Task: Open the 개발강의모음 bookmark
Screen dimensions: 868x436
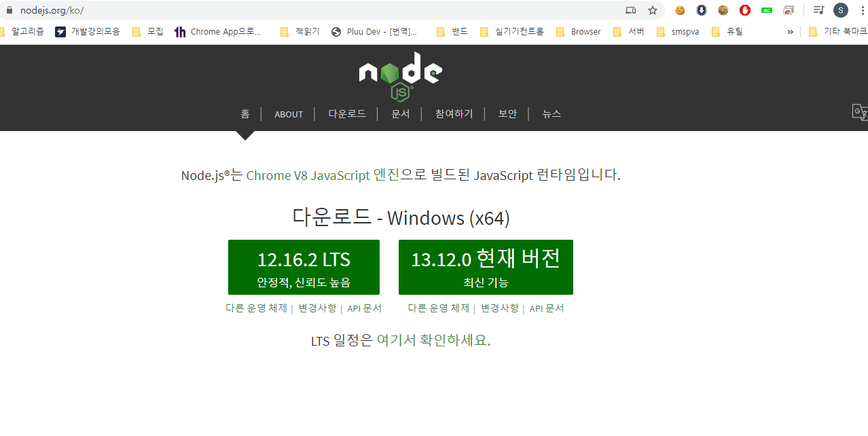Action: (x=88, y=31)
